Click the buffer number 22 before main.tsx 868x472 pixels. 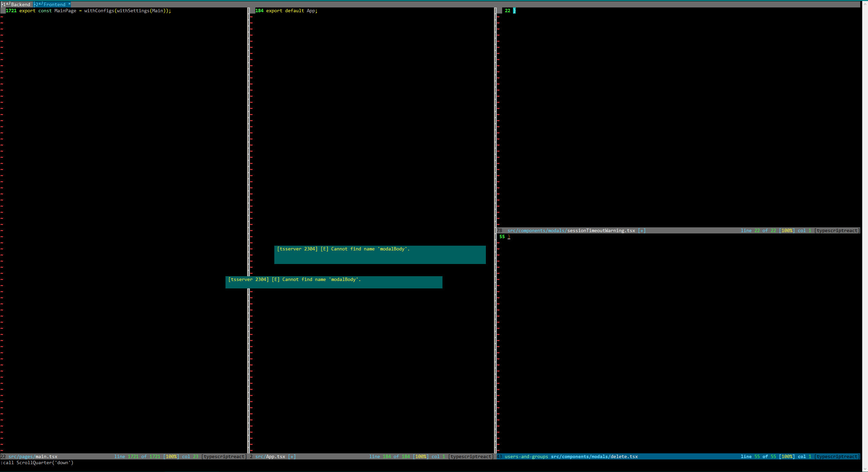click(x=3, y=456)
